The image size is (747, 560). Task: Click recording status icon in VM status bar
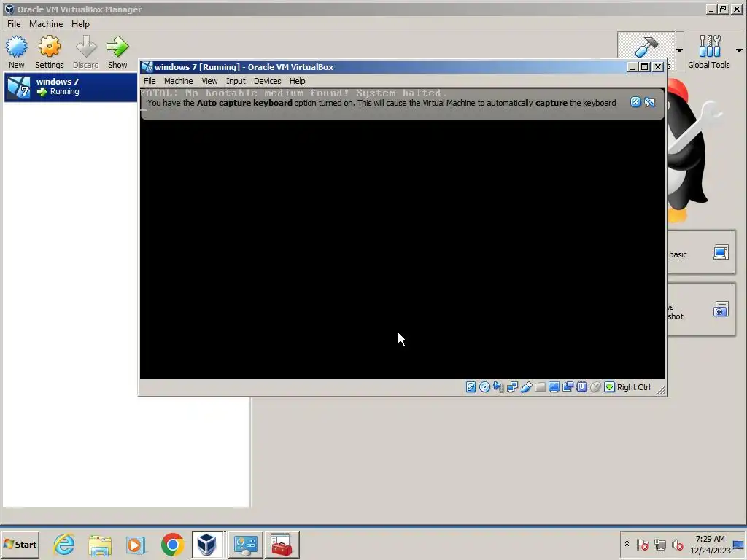(568, 387)
